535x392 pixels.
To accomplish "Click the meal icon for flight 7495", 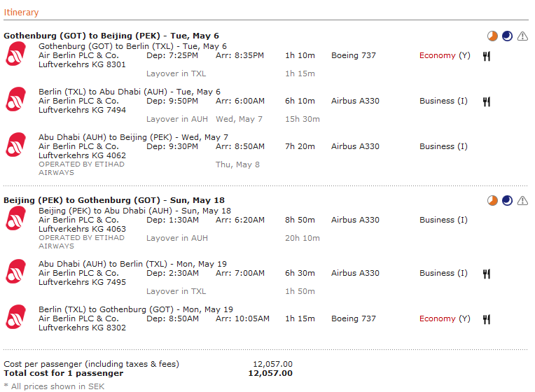I will (x=487, y=274).
